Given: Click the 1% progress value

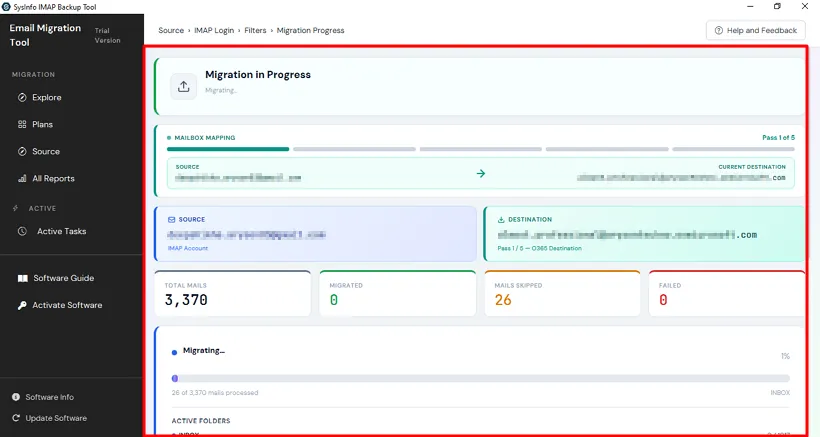Looking at the screenshot, I should [785, 356].
